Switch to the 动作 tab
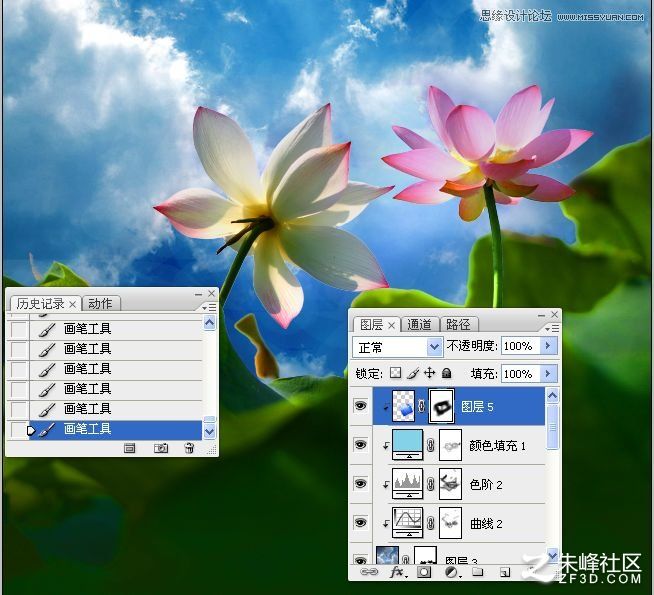Screen dimensions: 654x595 click(100, 304)
